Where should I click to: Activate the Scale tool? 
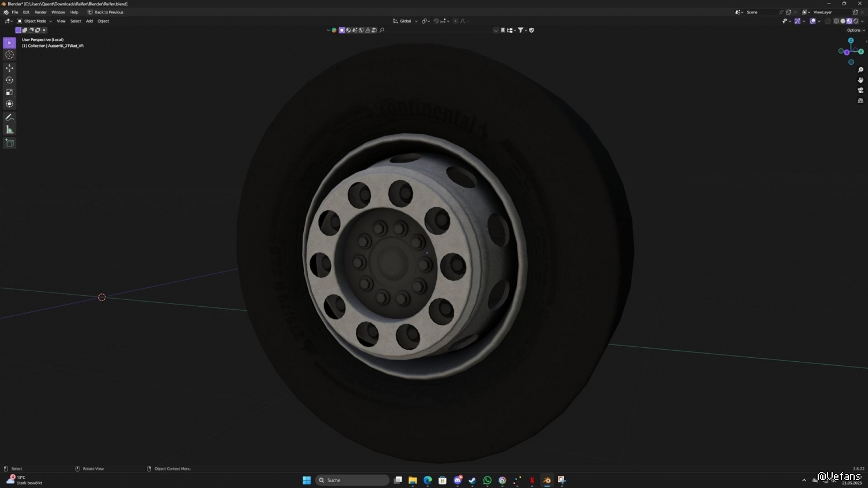click(x=9, y=92)
